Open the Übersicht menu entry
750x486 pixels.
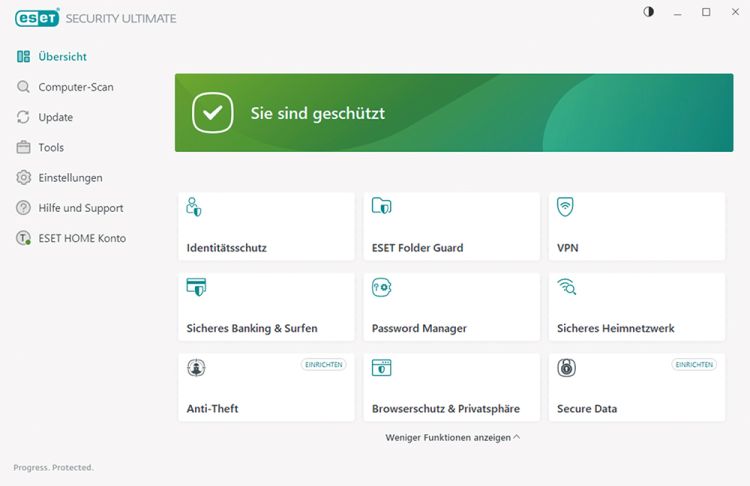coord(63,56)
